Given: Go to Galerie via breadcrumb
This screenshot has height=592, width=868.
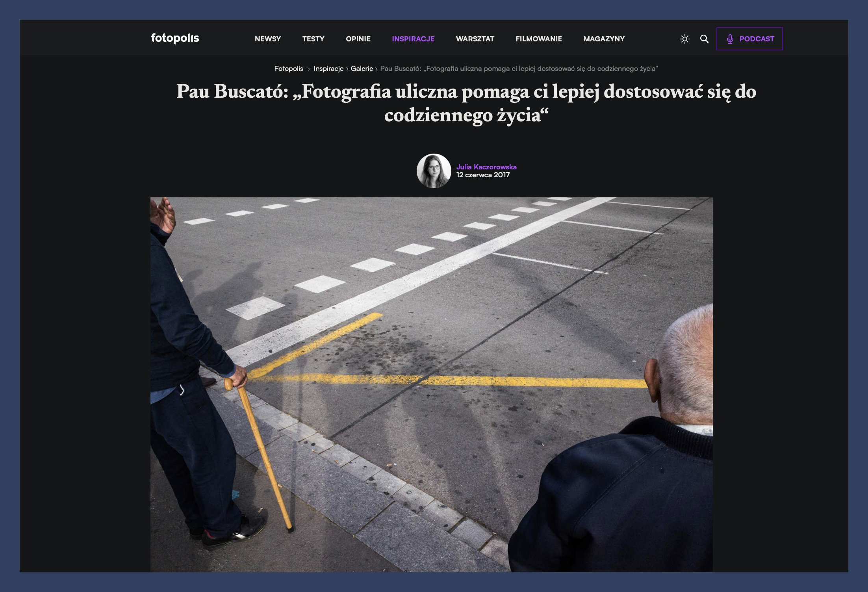Looking at the screenshot, I should pyautogui.click(x=362, y=68).
